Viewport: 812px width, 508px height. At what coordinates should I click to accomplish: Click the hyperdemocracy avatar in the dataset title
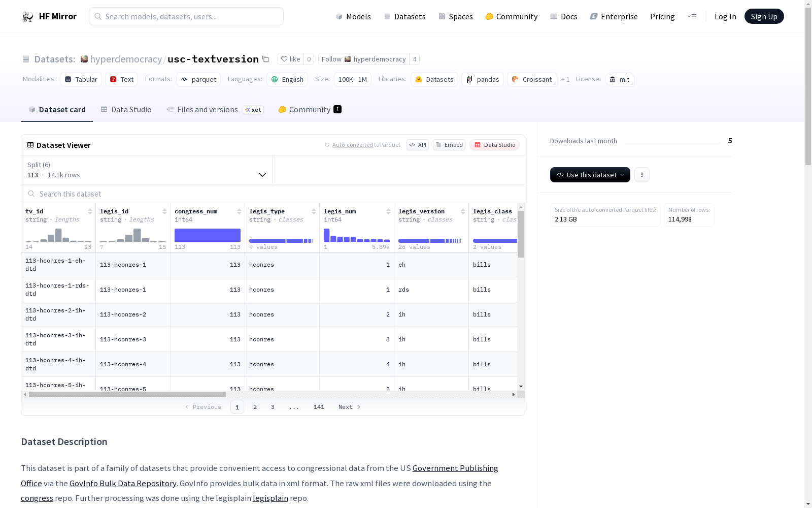[x=84, y=59]
